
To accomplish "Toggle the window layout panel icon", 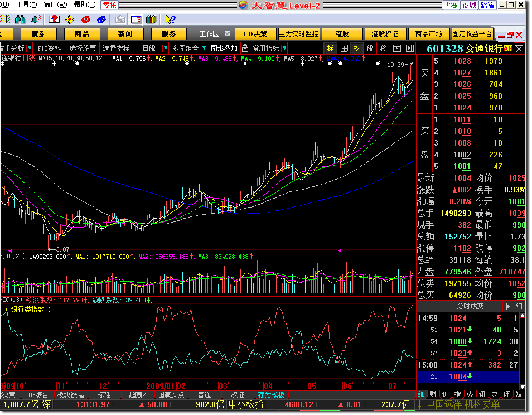I will pos(136,20).
